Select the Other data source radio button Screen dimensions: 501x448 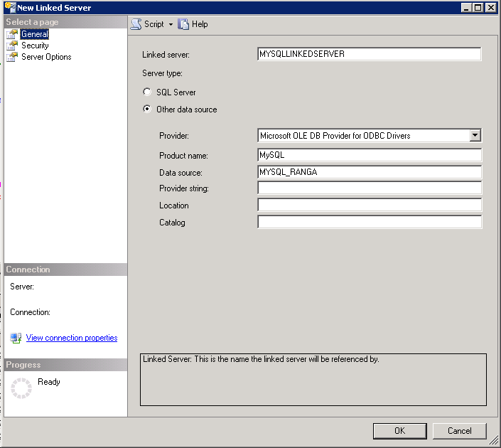147,110
